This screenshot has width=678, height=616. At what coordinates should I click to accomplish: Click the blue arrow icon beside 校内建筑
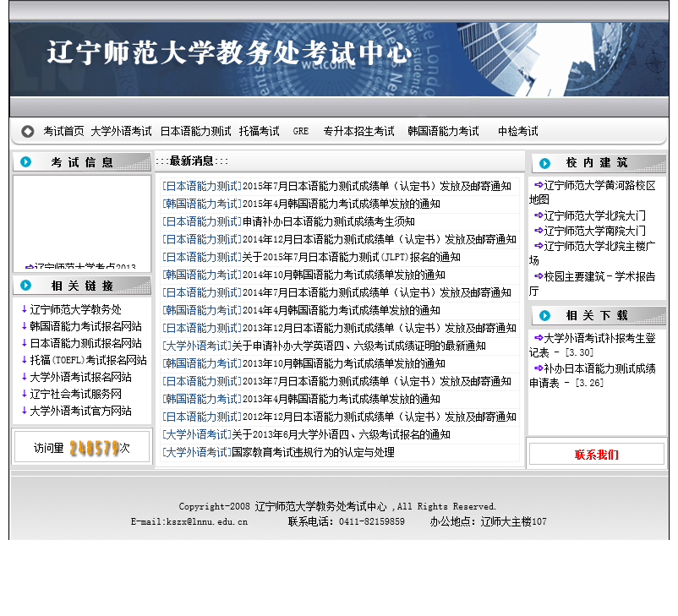[x=544, y=163]
